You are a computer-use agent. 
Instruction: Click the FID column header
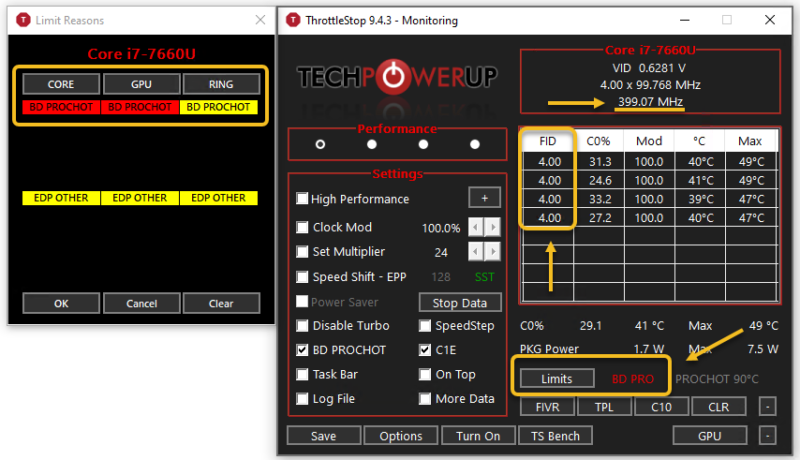(x=548, y=142)
